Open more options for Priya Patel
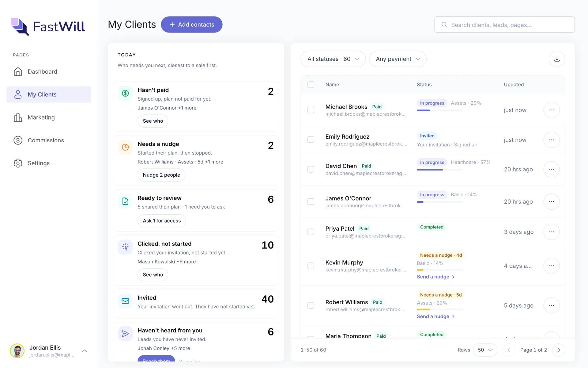The width and height of the screenshot is (588, 368). point(552,232)
